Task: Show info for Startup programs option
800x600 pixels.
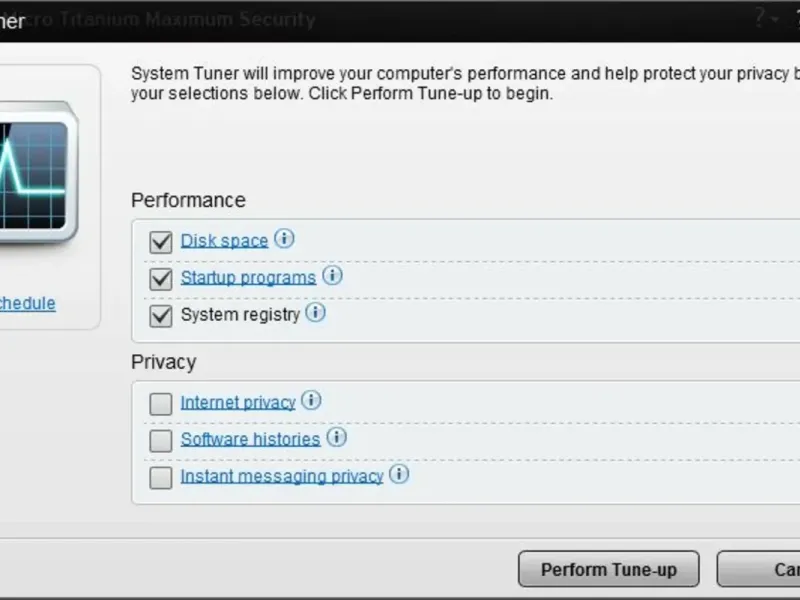Action: tap(332, 276)
